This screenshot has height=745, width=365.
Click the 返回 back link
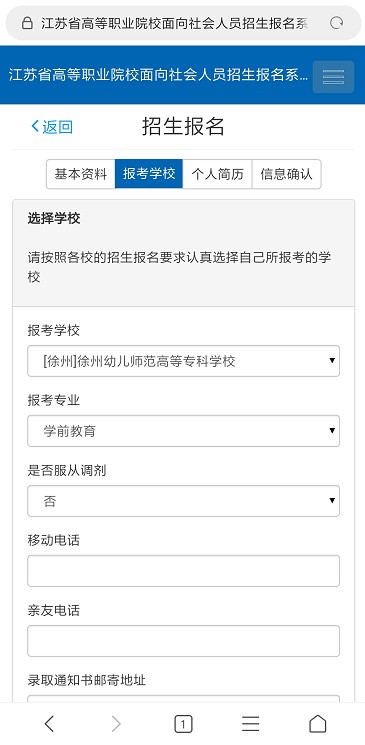[x=52, y=127]
